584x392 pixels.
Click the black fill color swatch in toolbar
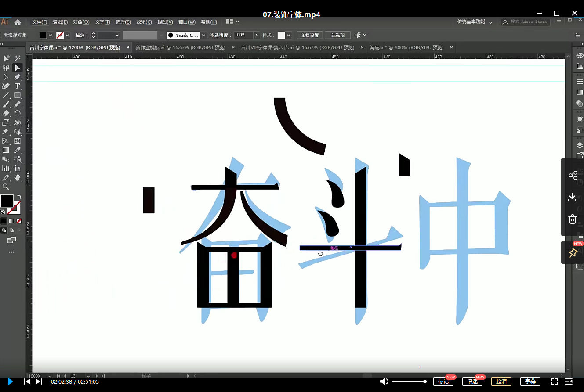7,201
